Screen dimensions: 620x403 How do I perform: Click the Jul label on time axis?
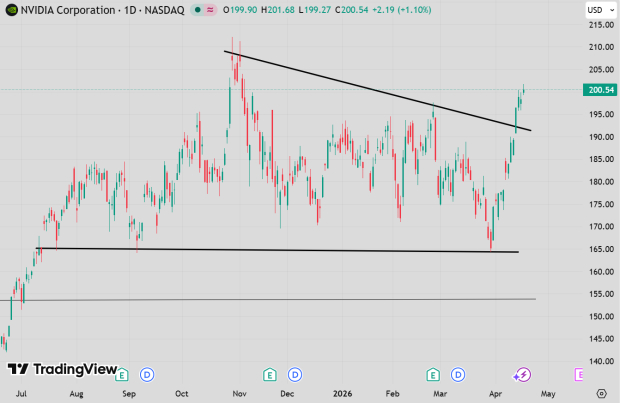[21, 394]
